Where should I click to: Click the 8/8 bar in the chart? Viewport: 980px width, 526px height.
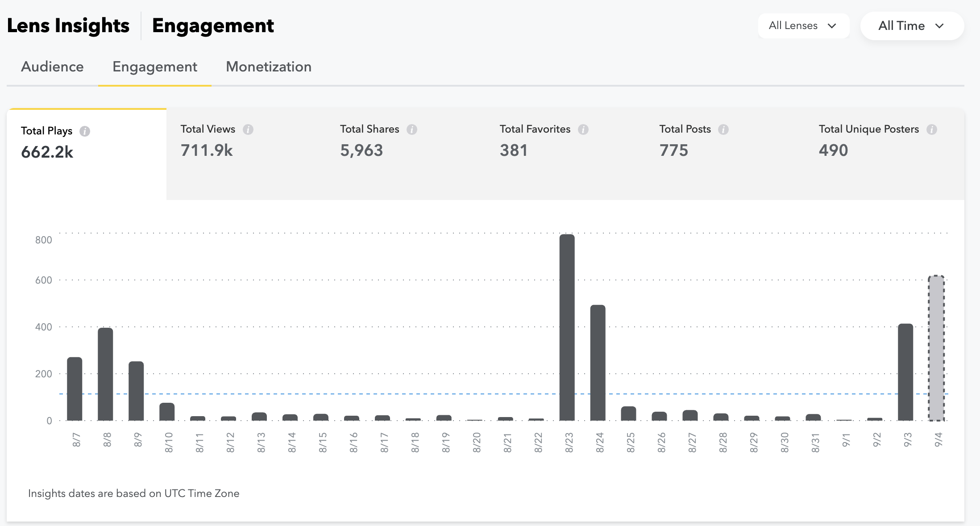pyautogui.click(x=105, y=374)
